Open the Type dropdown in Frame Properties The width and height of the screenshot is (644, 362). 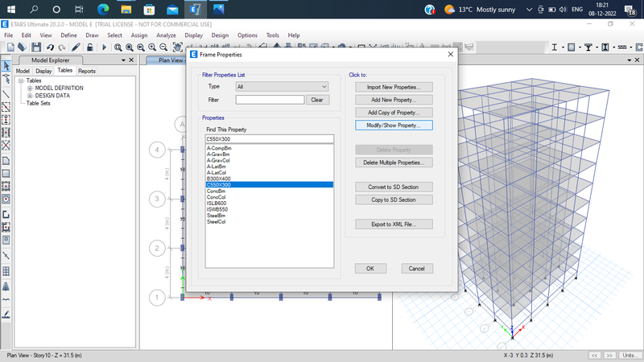click(x=282, y=87)
